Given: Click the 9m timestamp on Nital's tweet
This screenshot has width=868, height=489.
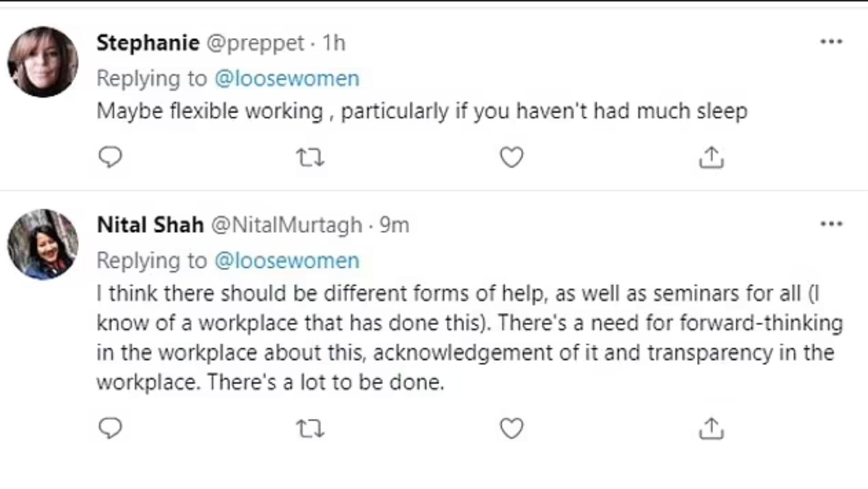Looking at the screenshot, I should coord(394,225).
